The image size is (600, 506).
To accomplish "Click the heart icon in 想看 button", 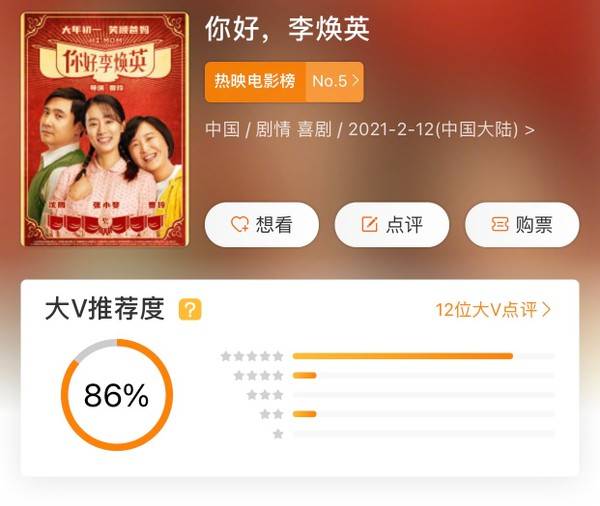I will click(240, 225).
